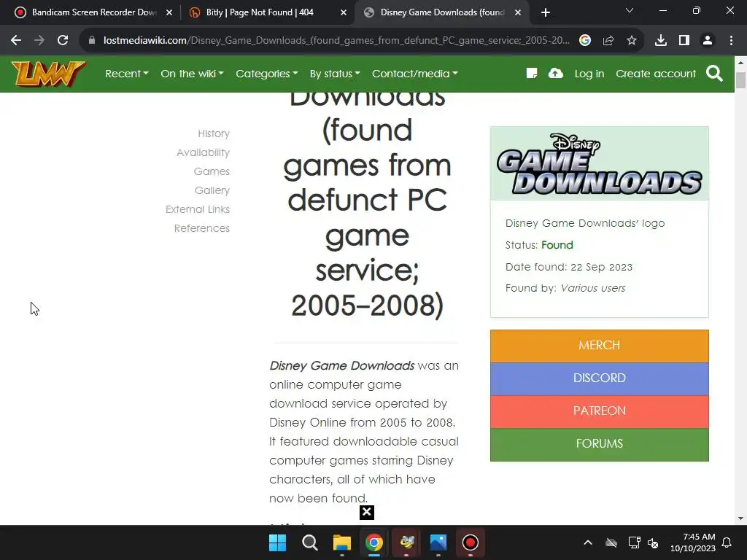Expand the Contact/media dropdown
This screenshot has height=560, width=747.
415,74
